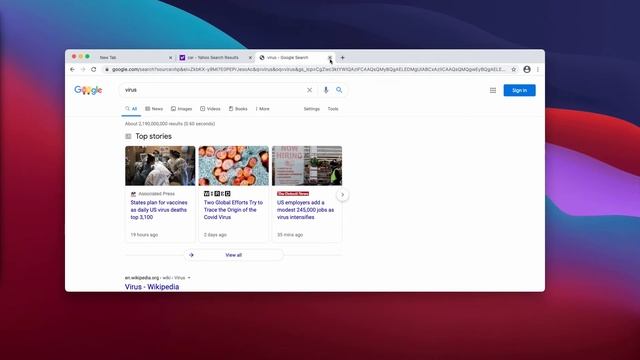Open search Settings

pos(311,109)
